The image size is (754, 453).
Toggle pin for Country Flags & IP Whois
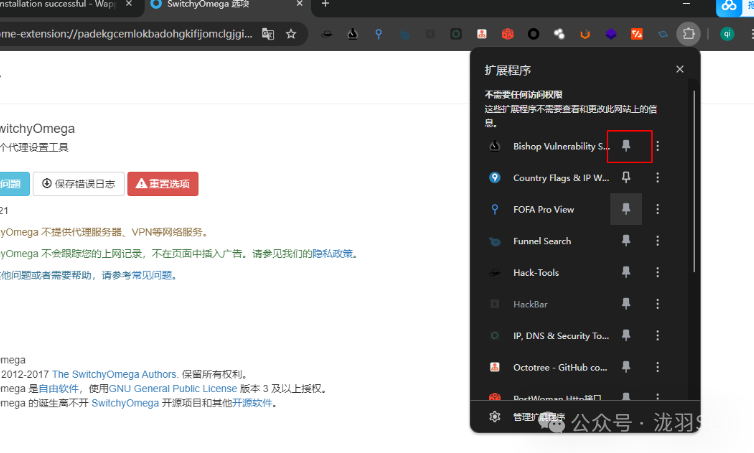(x=626, y=177)
